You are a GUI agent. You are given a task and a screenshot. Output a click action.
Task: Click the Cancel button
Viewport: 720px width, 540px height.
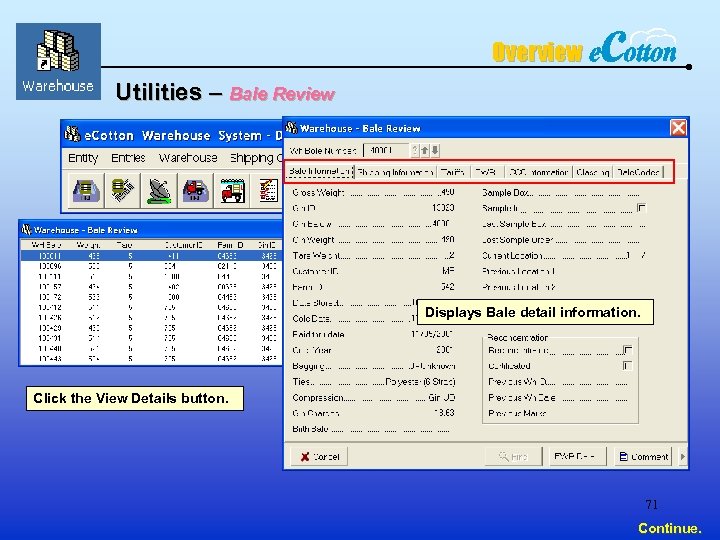coord(319,456)
